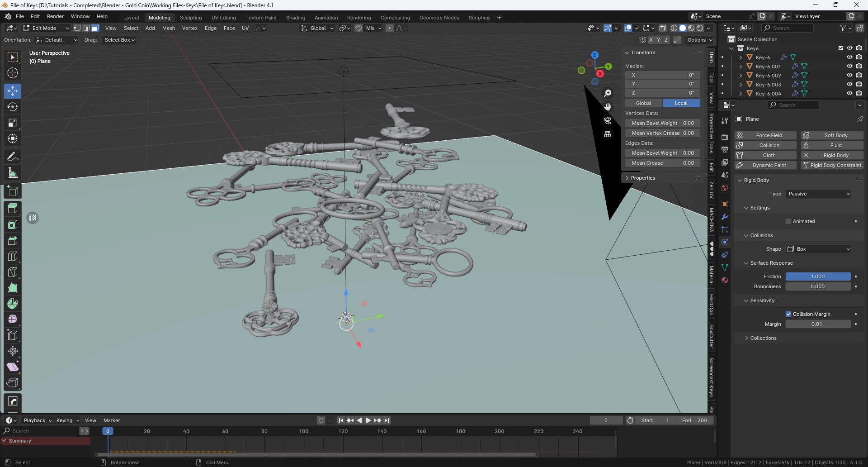This screenshot has height=467, width=868.
Task: Select the Annotate pencil tool
Action: point(13,157)
